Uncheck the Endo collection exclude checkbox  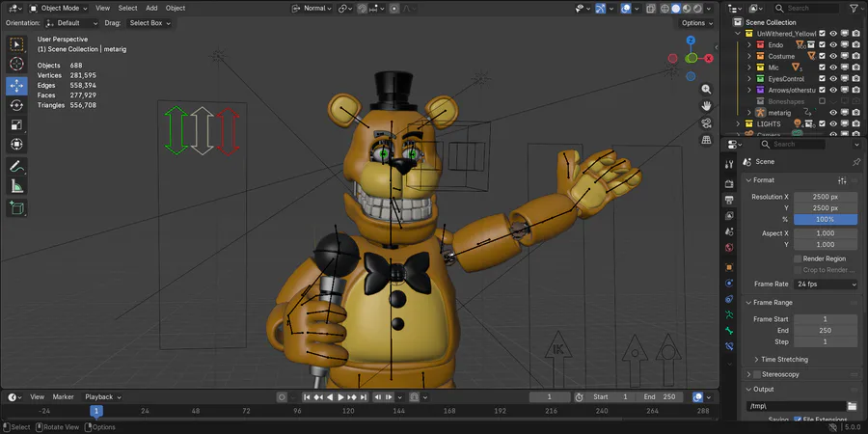(822, 44)
